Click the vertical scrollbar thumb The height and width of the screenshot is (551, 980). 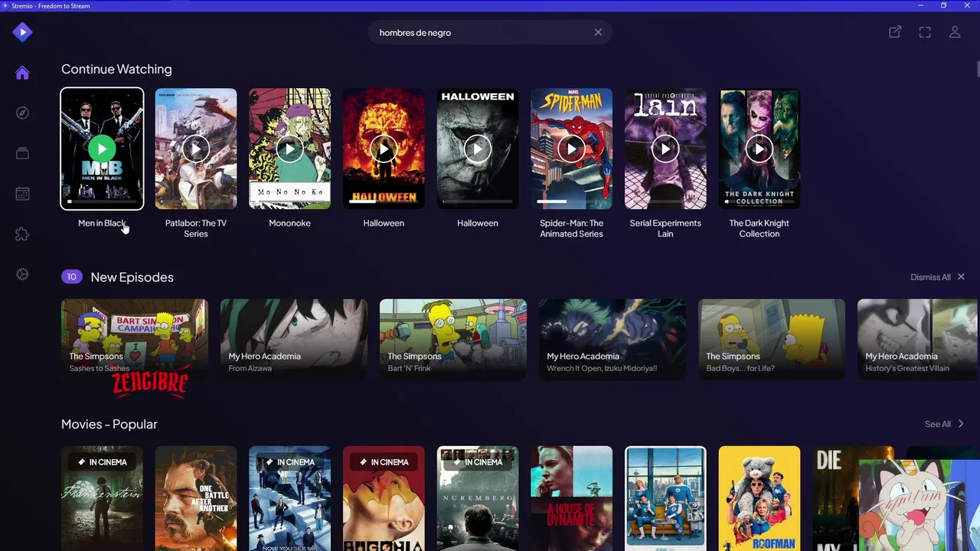978,69
